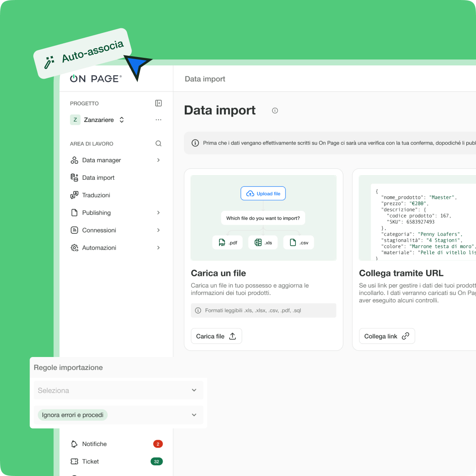Image resolution: width=476 pixels, height=476 pixels.
Task: Open the Zanzariere project switcher
Action: click(99, 120)
